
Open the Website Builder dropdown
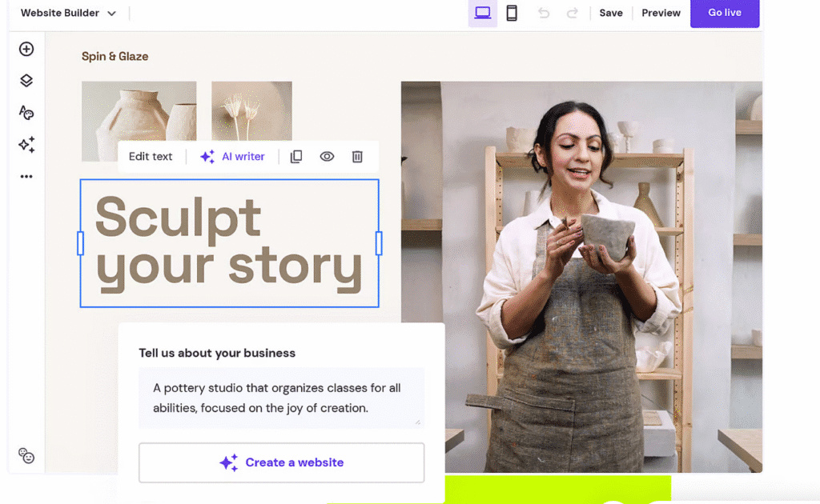click(68, 13)
